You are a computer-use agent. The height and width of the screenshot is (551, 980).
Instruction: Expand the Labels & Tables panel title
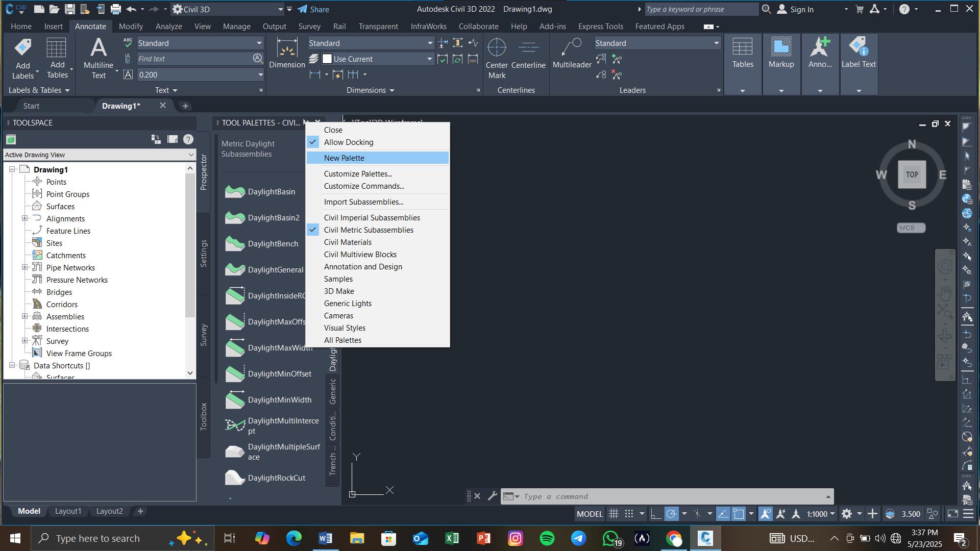pyautogui.click(x=39, y=90)
